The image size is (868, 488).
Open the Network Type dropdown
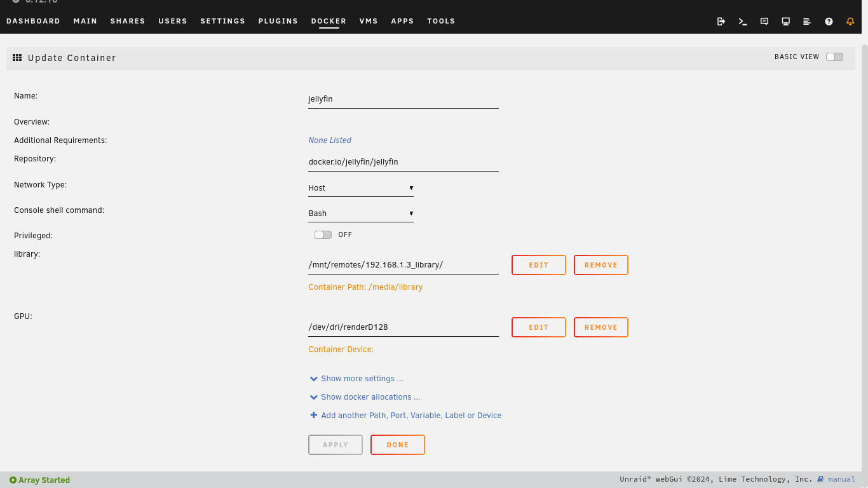360,188
